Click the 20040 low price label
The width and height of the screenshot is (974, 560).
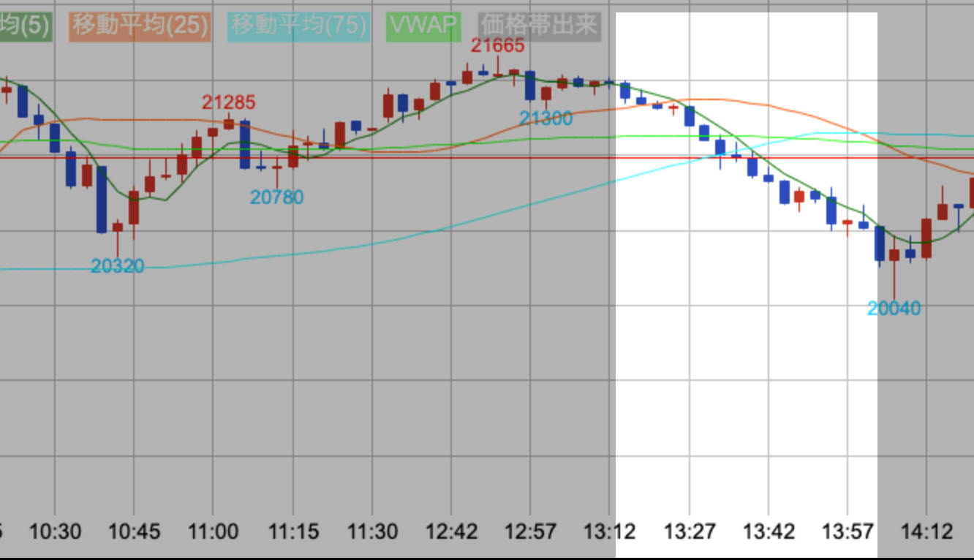pos(894,309)
